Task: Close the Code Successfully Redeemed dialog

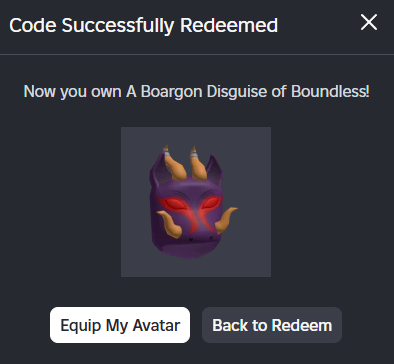Action: point(369,23)
